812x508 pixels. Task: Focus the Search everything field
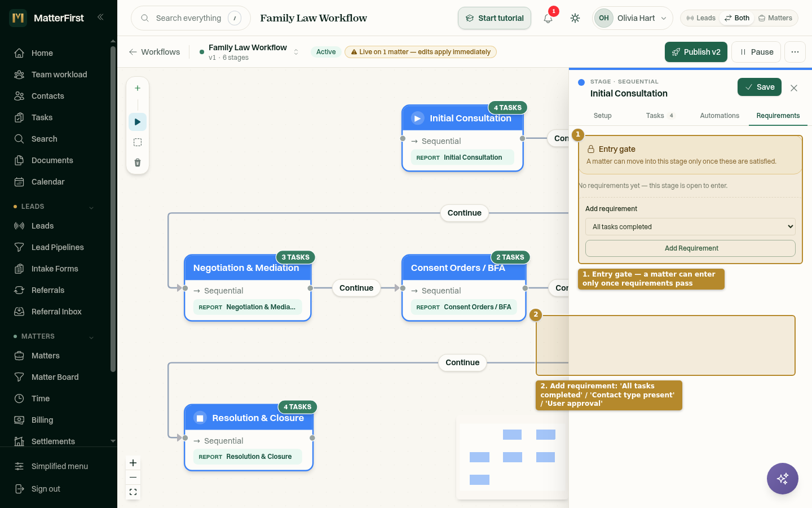[191, 18]
